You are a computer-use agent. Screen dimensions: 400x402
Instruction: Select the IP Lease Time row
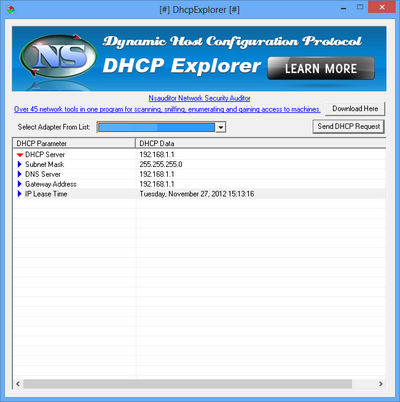pos(199,194)
